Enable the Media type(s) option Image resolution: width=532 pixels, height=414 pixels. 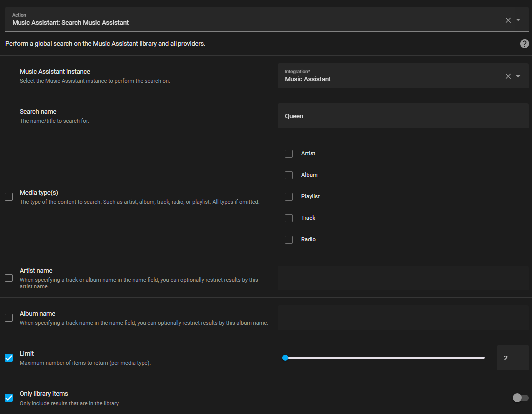[x=8, y=197]
